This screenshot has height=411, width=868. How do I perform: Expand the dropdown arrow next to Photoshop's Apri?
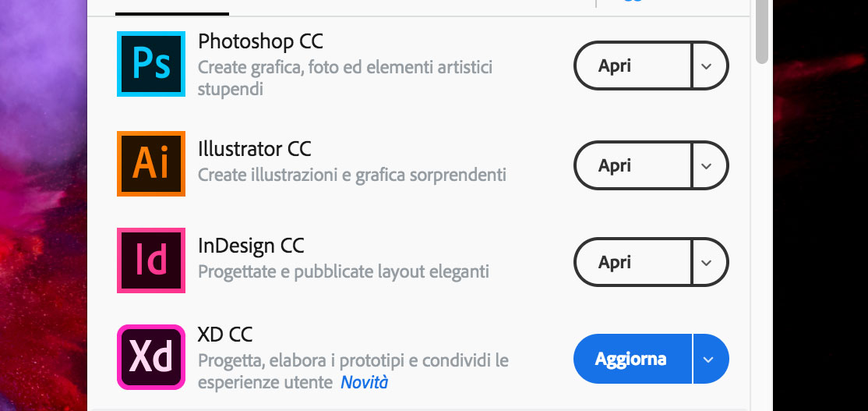point(711,66)
